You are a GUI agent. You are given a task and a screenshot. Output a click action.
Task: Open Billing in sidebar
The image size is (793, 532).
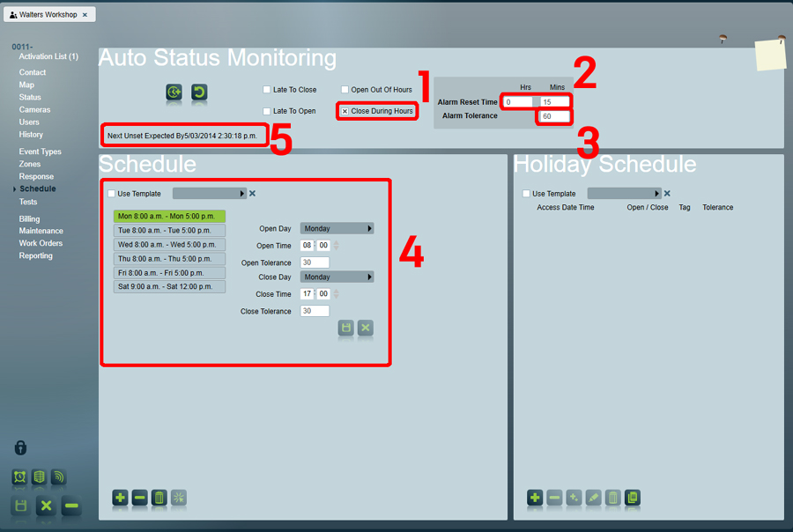[29, 219]
